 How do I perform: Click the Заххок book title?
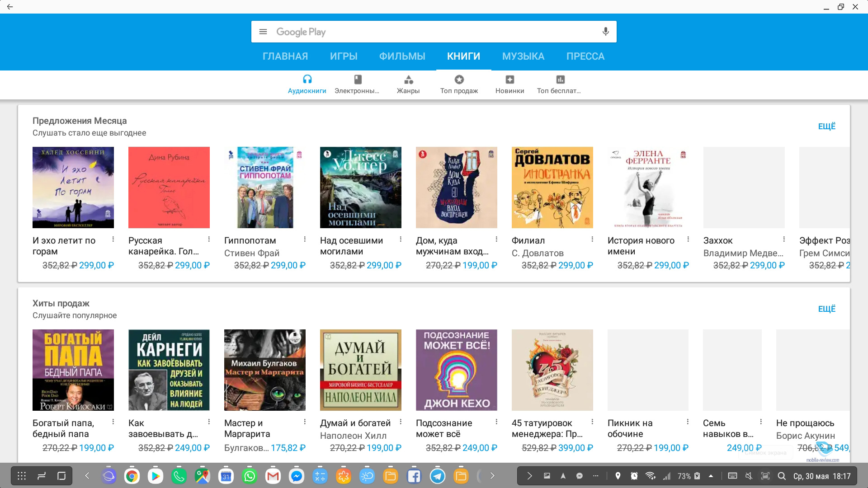pyautogui.click(x=718, y=241)
